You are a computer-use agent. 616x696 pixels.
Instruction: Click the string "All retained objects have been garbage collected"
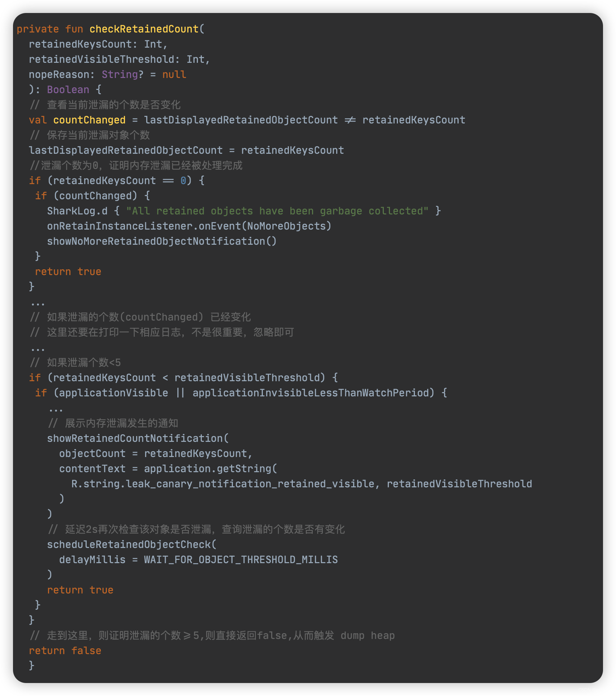[277, 211]
